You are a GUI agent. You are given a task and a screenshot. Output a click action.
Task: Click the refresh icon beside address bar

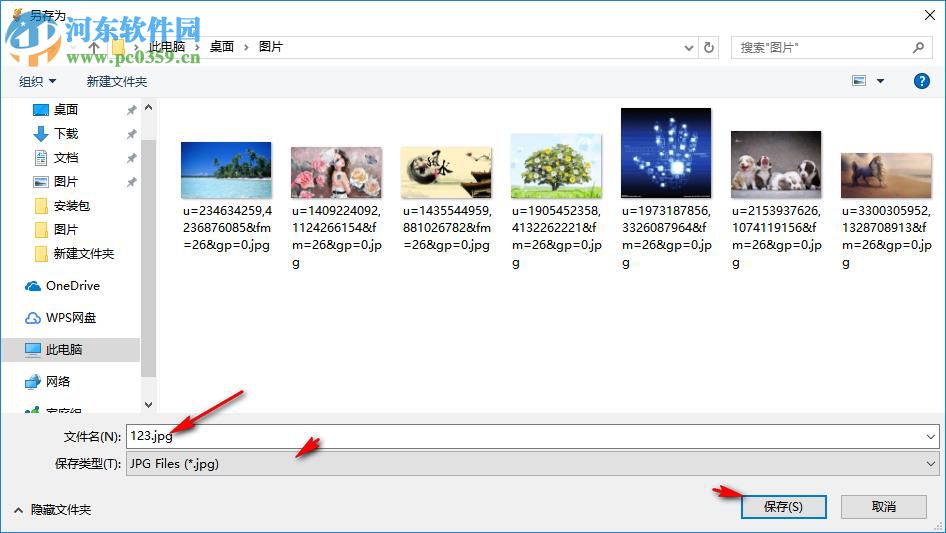pyautogui.click(x=709, y=47)
